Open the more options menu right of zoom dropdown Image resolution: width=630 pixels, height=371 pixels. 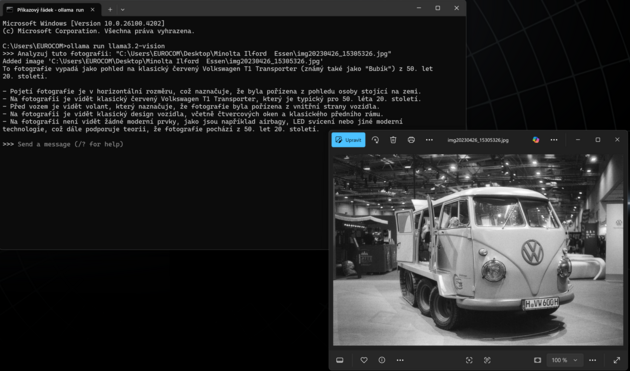tap(592, 360)
